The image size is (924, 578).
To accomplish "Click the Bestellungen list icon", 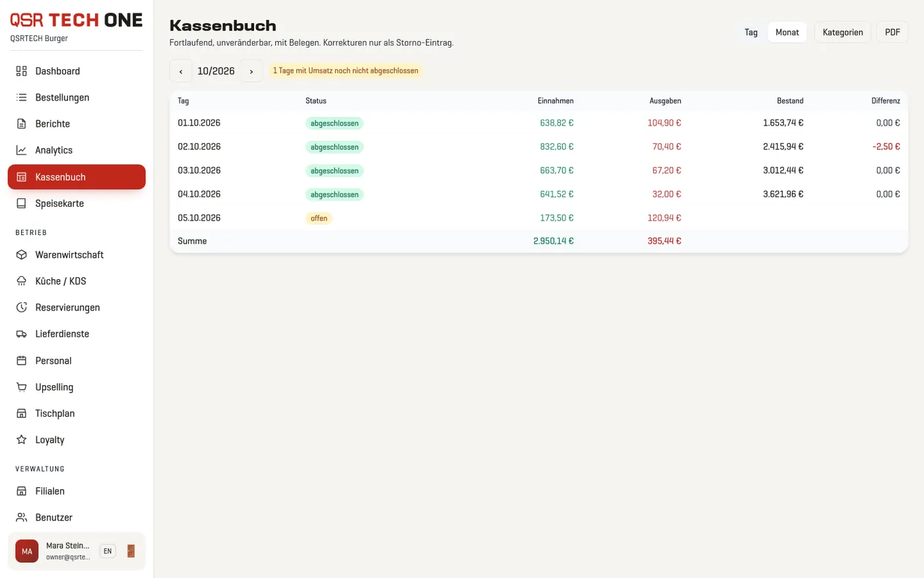I will pos(22,98).
